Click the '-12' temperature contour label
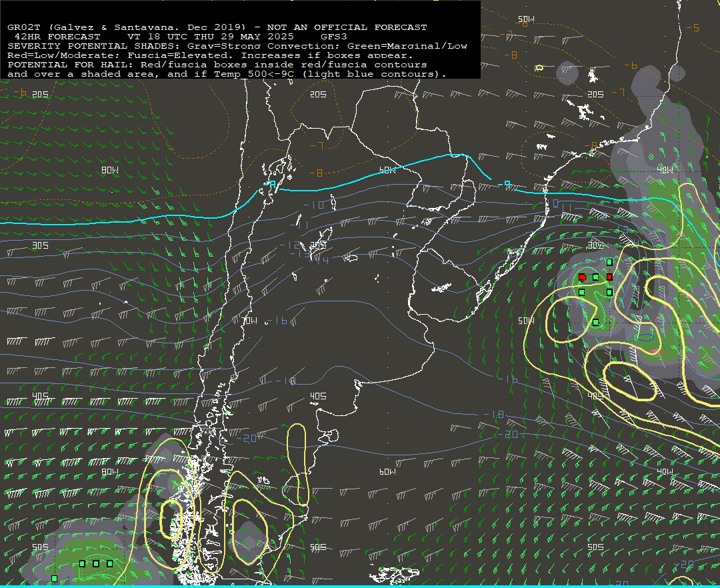720x588 pixels. pos(290,245)
